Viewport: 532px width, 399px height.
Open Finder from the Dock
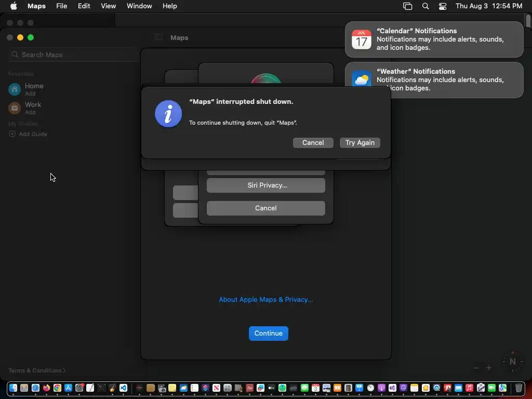[13, 388]
